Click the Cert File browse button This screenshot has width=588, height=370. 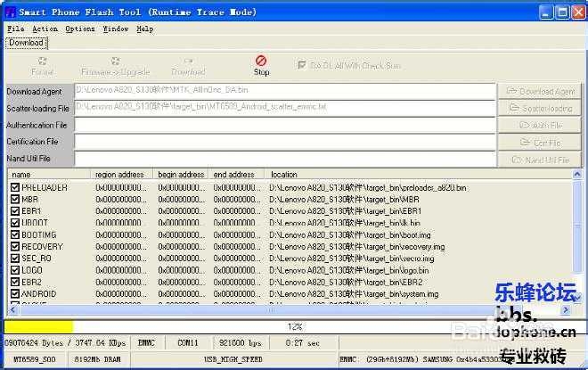tap(540, 143)
